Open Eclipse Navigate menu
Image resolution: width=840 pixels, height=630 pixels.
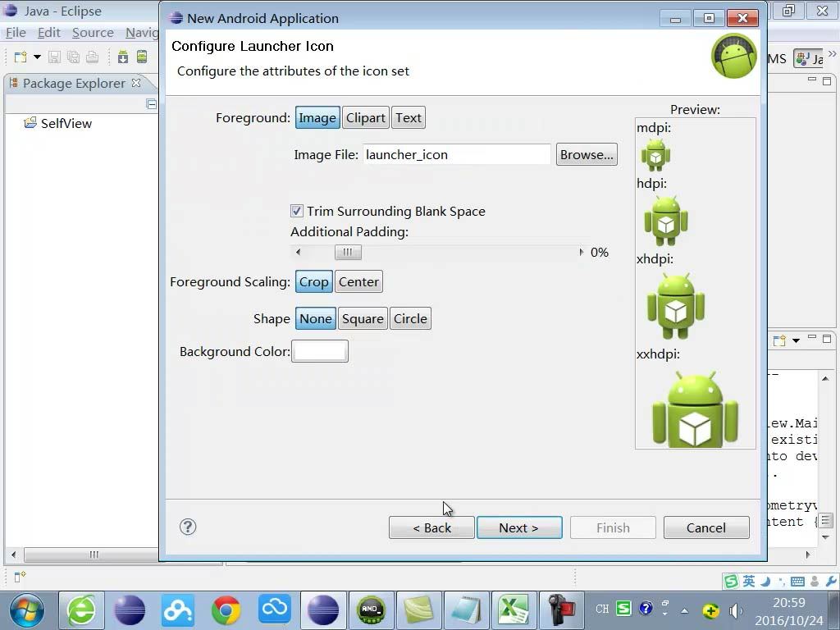(142, 33)
